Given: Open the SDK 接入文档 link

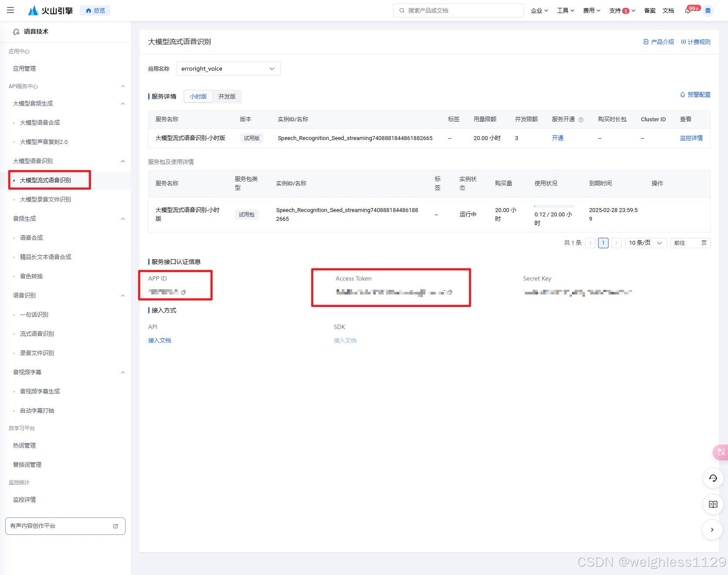Looking at the screenshot, I should coord(345,340).
